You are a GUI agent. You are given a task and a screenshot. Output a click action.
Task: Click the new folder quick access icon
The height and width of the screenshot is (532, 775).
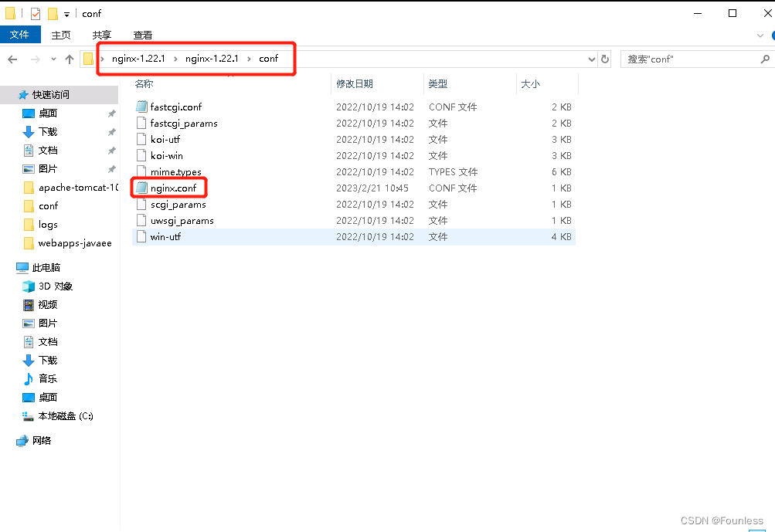[x=53, y=14]
